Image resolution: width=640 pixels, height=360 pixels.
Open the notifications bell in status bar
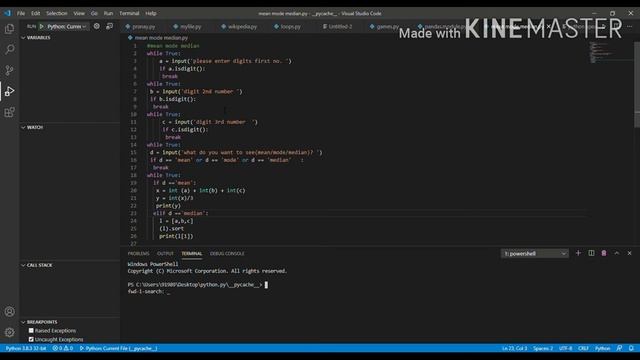point(631,348)
